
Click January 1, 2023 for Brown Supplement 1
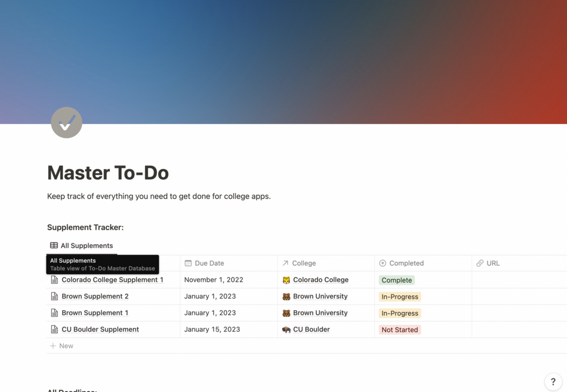click(x=228, y=313)
